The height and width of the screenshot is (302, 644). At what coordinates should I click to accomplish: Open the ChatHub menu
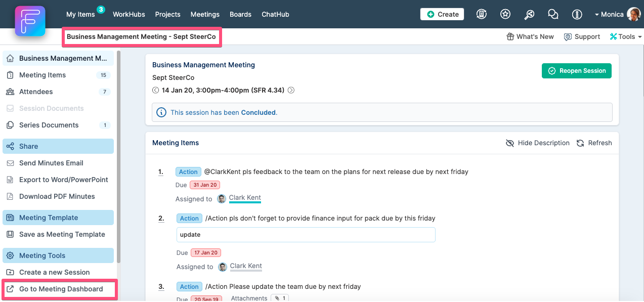tap(275, 14)
